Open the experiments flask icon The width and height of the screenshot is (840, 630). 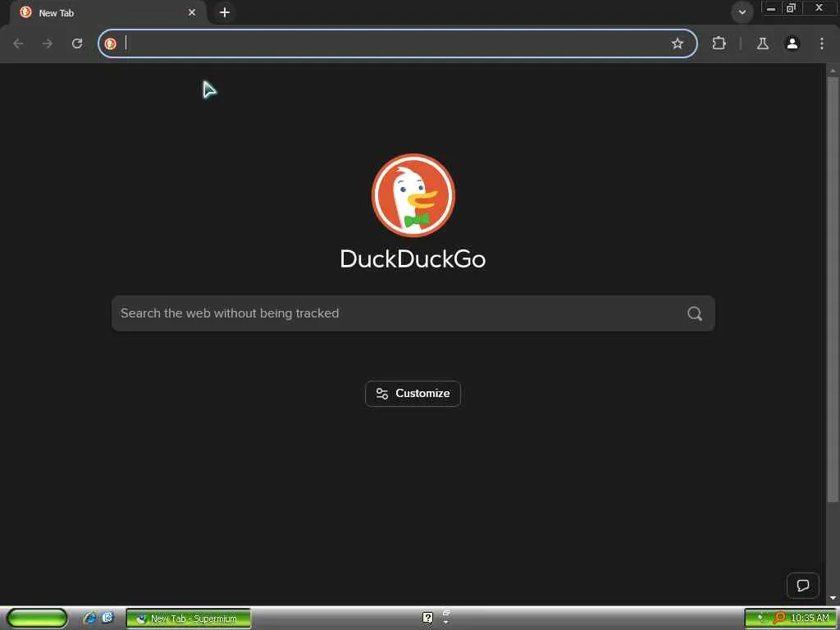[x=762, y=43]
